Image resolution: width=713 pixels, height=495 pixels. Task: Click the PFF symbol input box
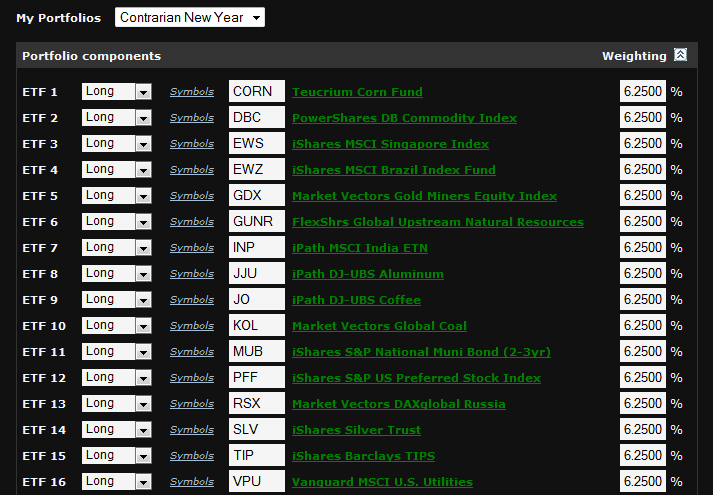(x=256, y=377)
